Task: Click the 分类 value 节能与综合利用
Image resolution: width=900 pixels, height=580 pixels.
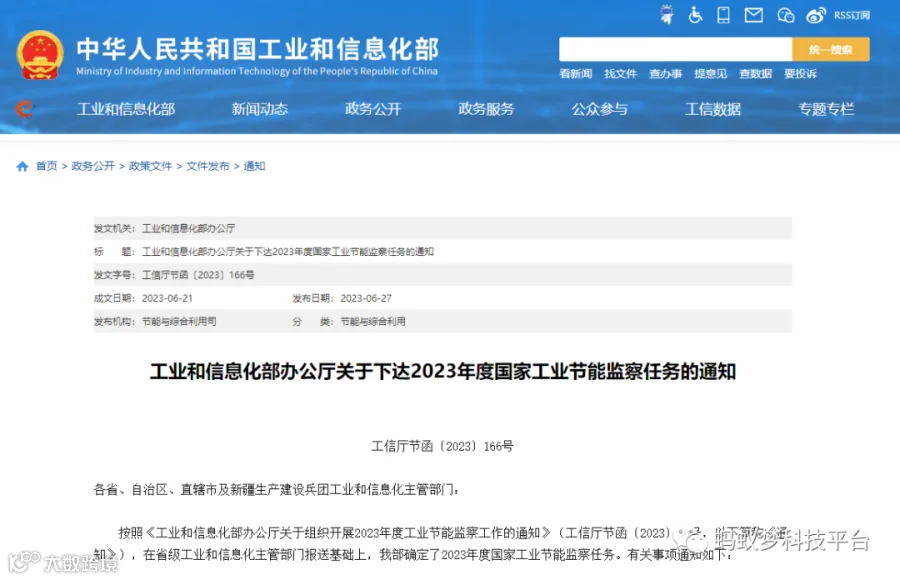Action: tap(373, 322)
